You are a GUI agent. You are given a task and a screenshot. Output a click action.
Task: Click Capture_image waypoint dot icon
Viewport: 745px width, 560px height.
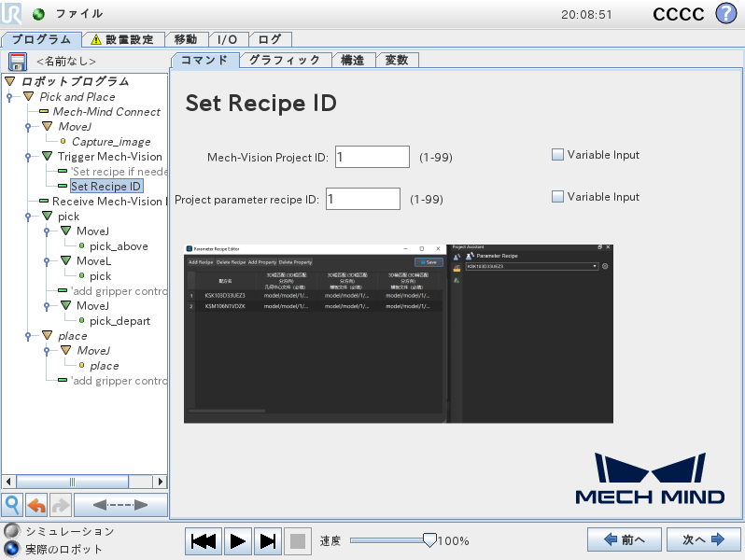coord(63,141)
